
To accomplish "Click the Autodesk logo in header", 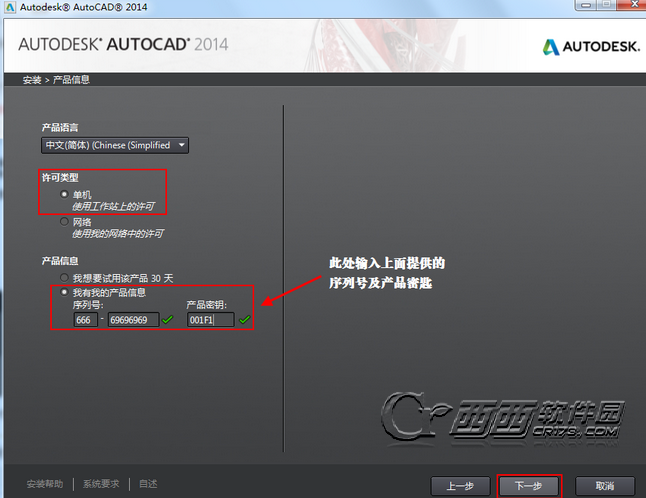I will click(x=591, y=47).
